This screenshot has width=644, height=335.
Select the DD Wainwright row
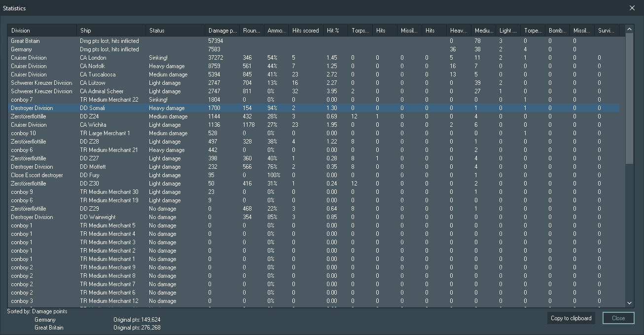(314, 217)
